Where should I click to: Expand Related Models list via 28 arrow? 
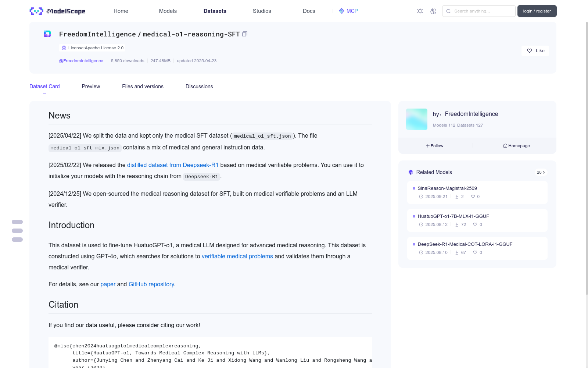pyautogui.click(x=541, y=172)
